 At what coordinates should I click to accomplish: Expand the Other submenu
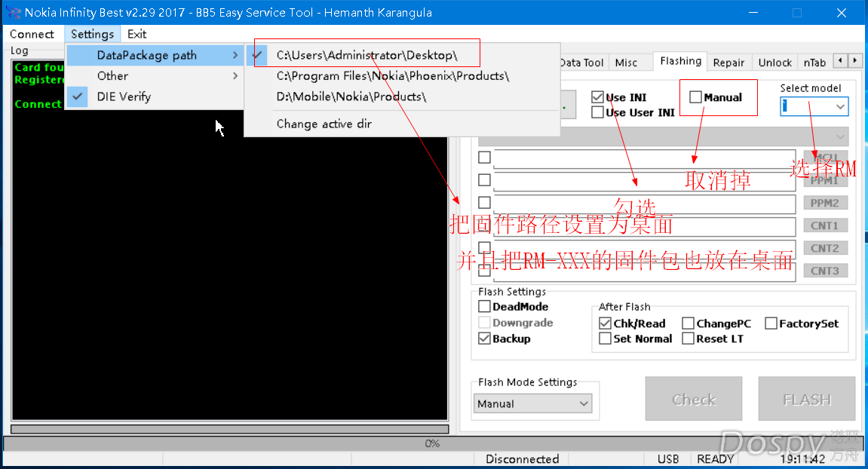click(x=155, y=76)
